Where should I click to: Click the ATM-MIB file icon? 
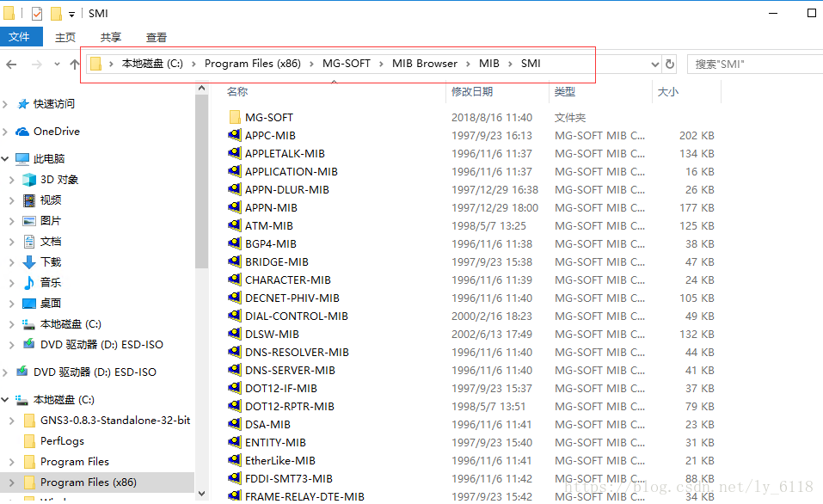pos(235,225)
